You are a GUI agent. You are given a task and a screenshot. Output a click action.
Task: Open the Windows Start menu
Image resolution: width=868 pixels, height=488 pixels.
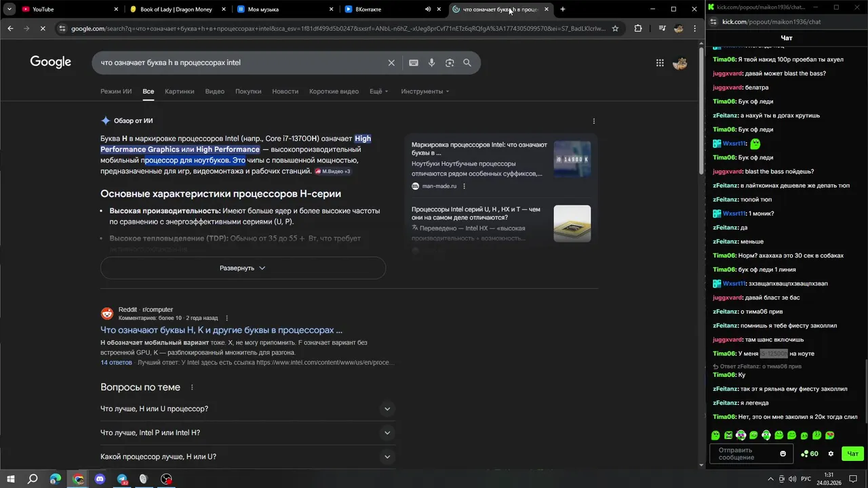click(11, 479)
